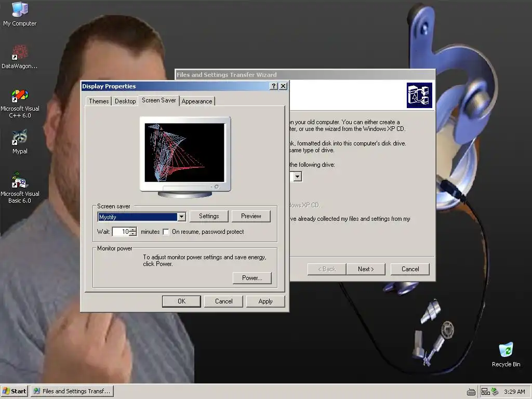This screenshot has height=399, width=532.
Task: Select the Recycle Bin icon
Action: pyautogui.click(x=506, y=354)
